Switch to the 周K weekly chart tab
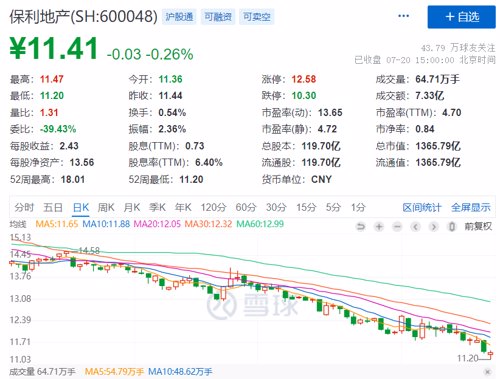Image resolution: width=500 pixels, height=379 pixels. pos(106,208)
